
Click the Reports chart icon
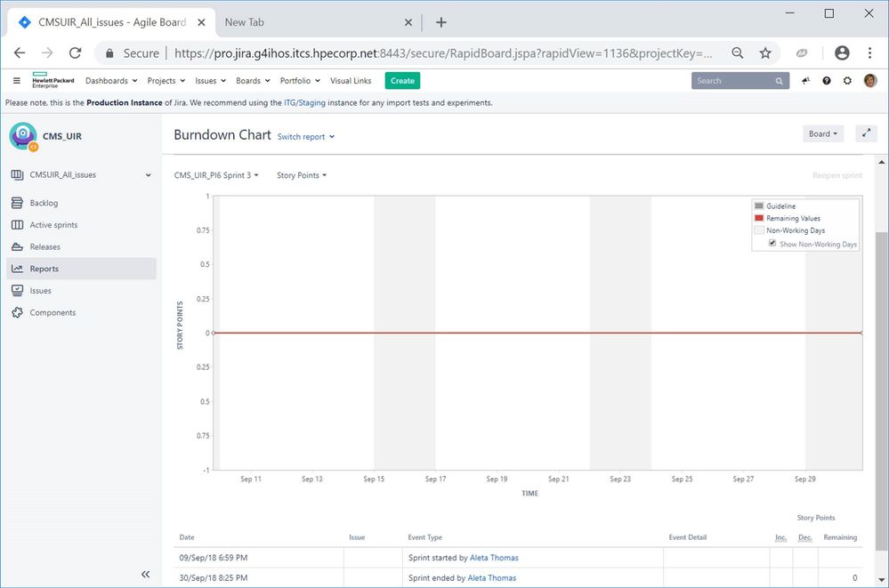17,269
